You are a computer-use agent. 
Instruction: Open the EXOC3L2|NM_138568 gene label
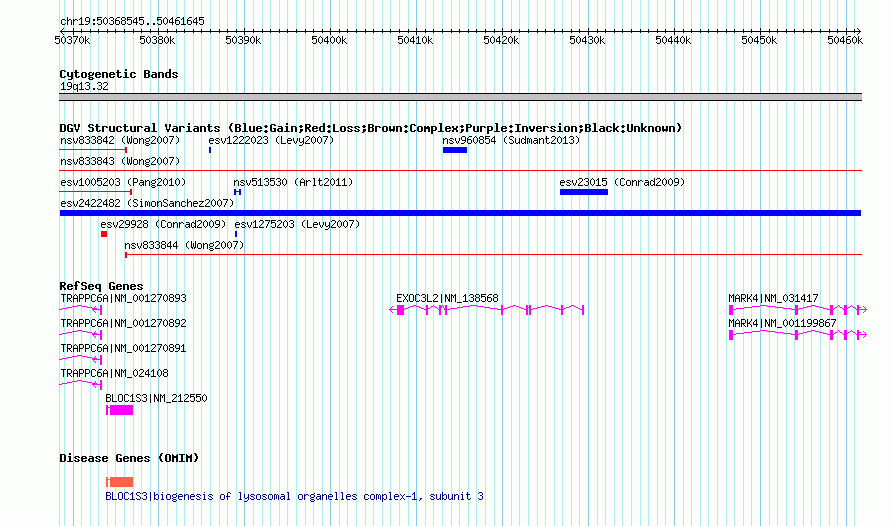(x=447, y=298)
